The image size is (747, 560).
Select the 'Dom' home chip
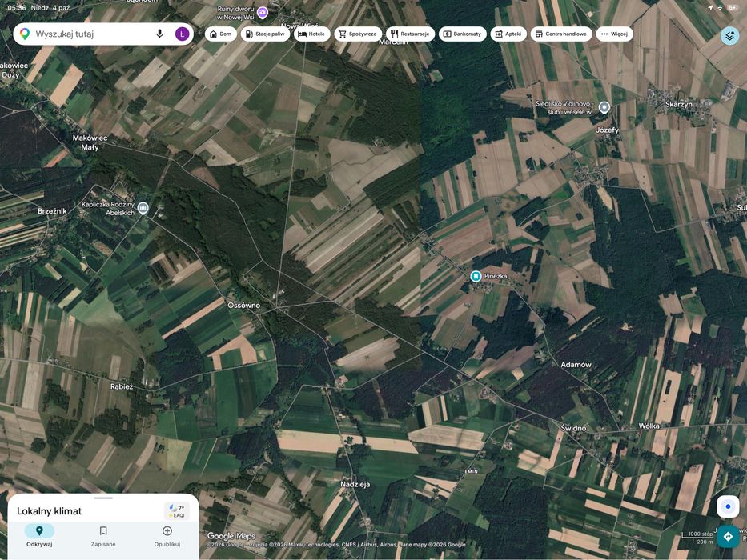(x=220, y=34)
